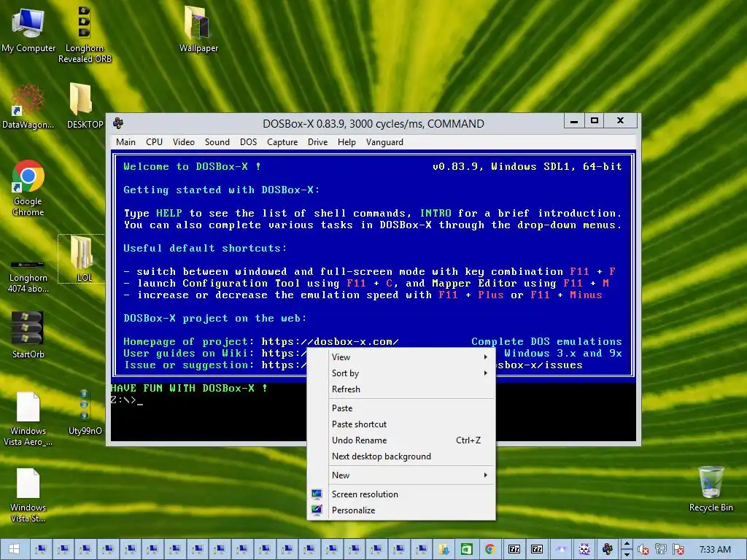
Task: Open the DOS menu
Action: 248,142
